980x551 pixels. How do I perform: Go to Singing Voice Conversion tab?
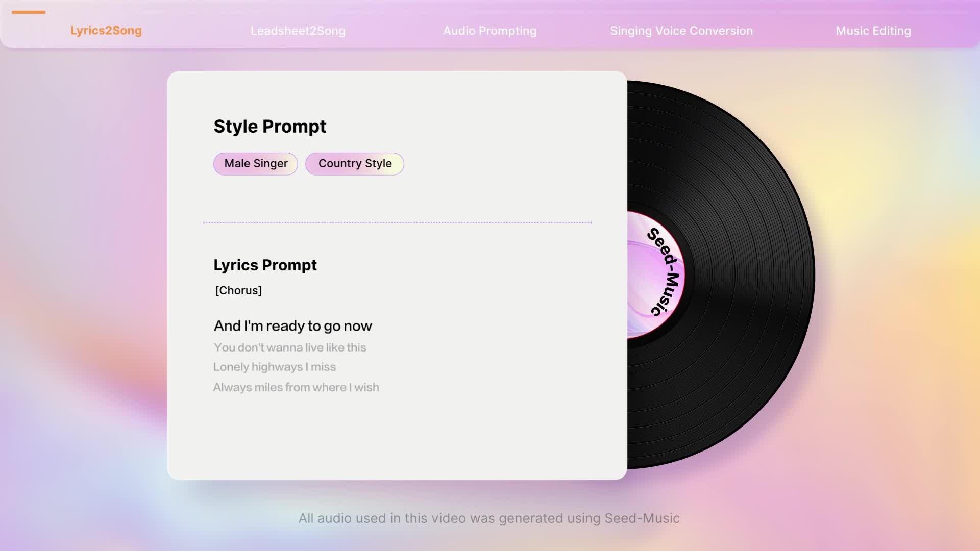click(681, 31)
